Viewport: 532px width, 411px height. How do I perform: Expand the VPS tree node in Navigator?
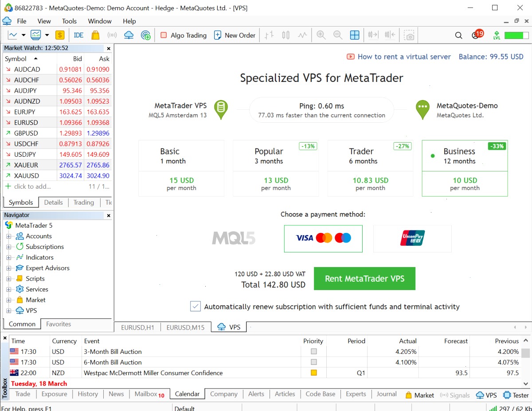[9, 311]
